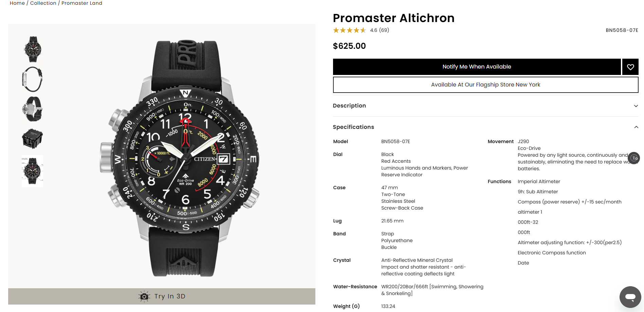Click the star rating icons
The height and width of the screenshot is (312, 644).
coord(349,30)
